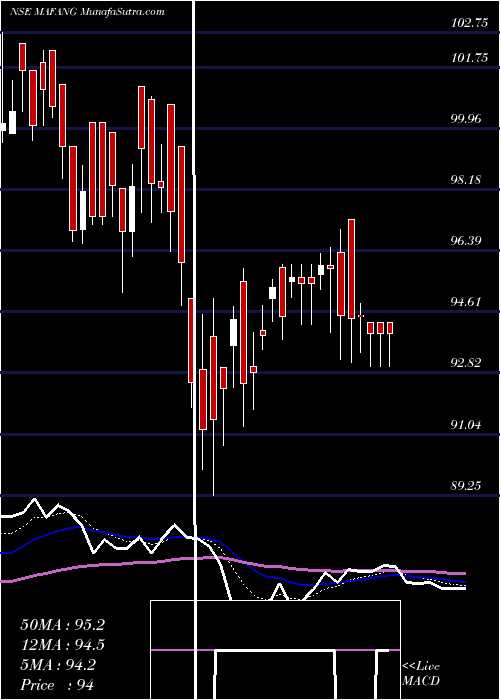Click the 102.75 price axis label
The width and height of the screenshot is (500, 700).
pos(470,24)
